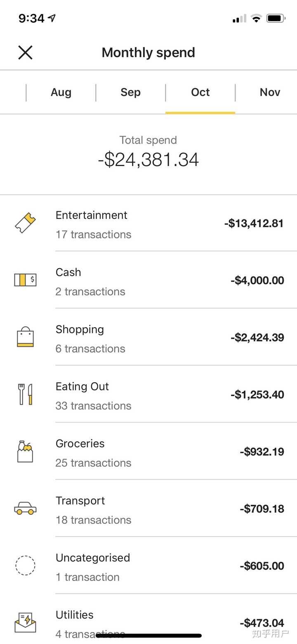Screen dimensions: 297x644
Task: Switch to the Sep month tab
Action: point(130,92)
